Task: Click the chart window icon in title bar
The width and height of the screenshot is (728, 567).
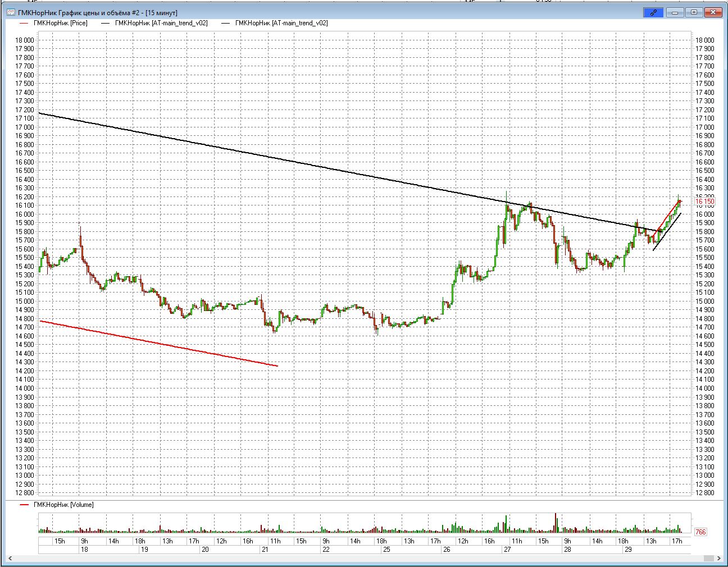Action: coord(11,12)
